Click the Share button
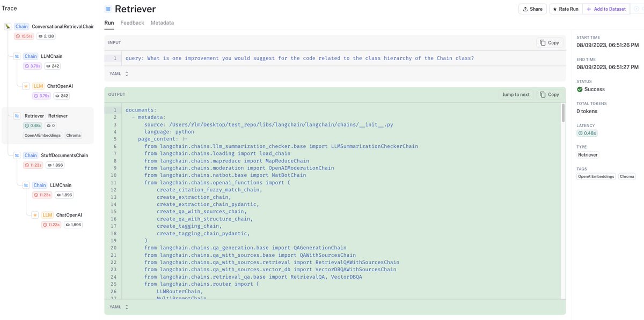 coord(532,9)
